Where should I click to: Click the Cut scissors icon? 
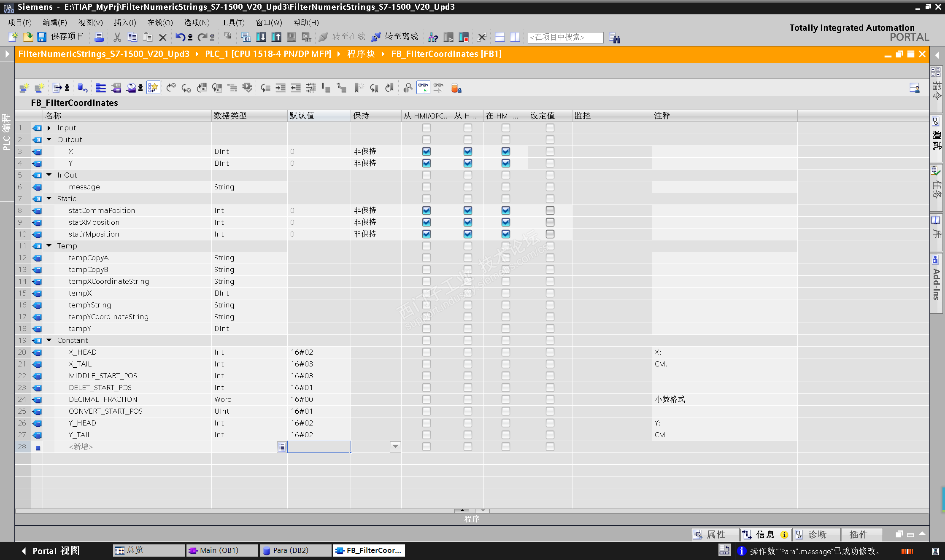pyautogui.click(x=117, y=37)
